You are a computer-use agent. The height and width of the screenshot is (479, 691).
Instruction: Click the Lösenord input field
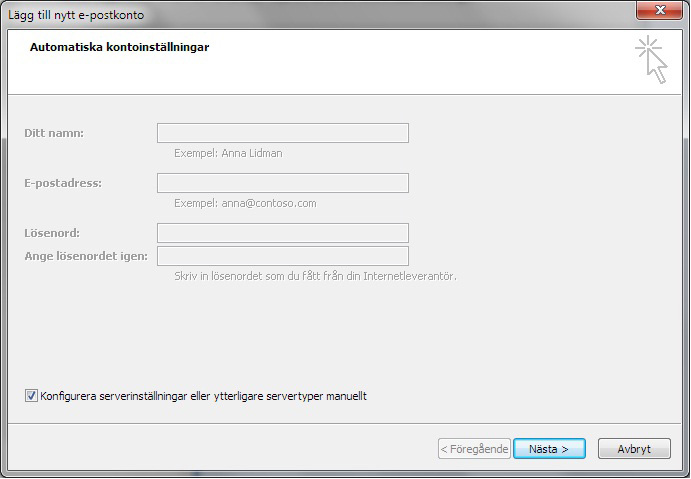283,233
